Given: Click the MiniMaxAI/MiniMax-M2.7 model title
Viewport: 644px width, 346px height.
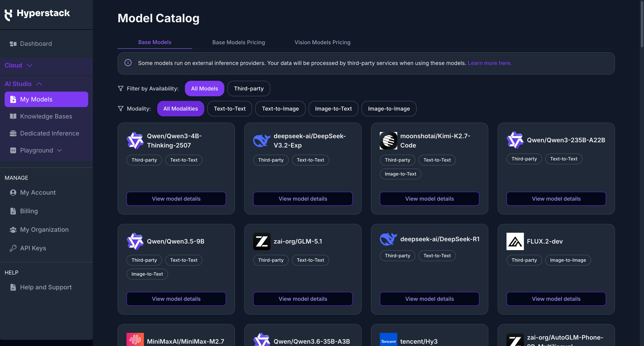Looking at the screenshot, I should click(185, 341).
